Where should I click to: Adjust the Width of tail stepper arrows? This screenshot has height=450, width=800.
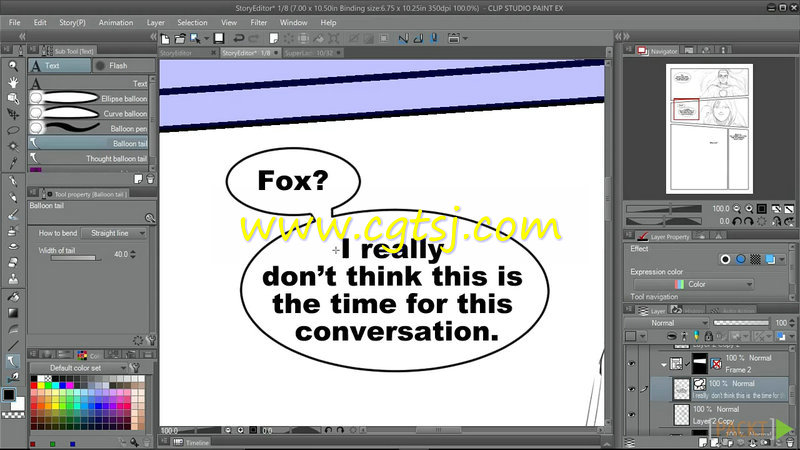point(133,254)
